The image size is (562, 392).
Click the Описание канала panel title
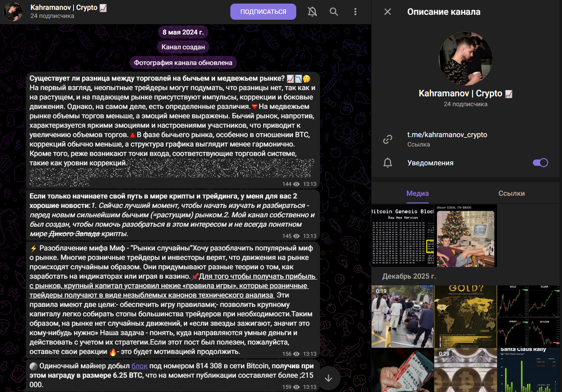pos(444,12)
